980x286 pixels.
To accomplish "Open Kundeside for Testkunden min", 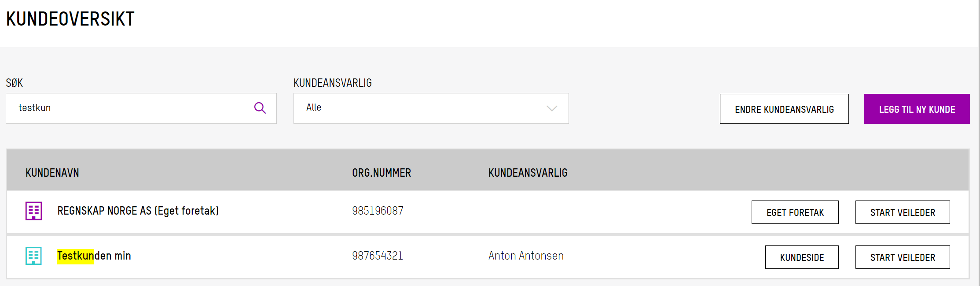I will (802, 257).
